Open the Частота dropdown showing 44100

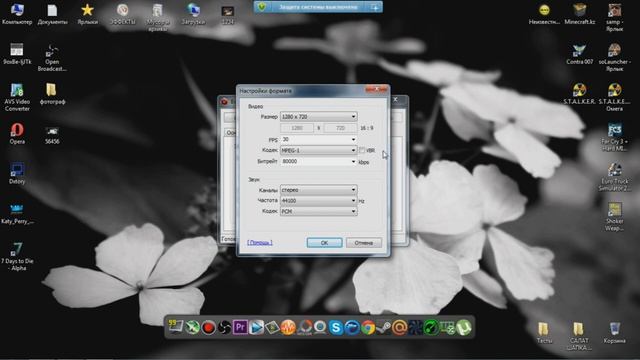[x=318, y=201]
